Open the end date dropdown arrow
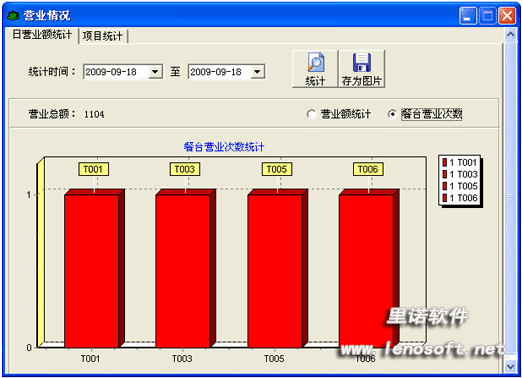The width and height of the screenshot is (522, 378). 257,72
